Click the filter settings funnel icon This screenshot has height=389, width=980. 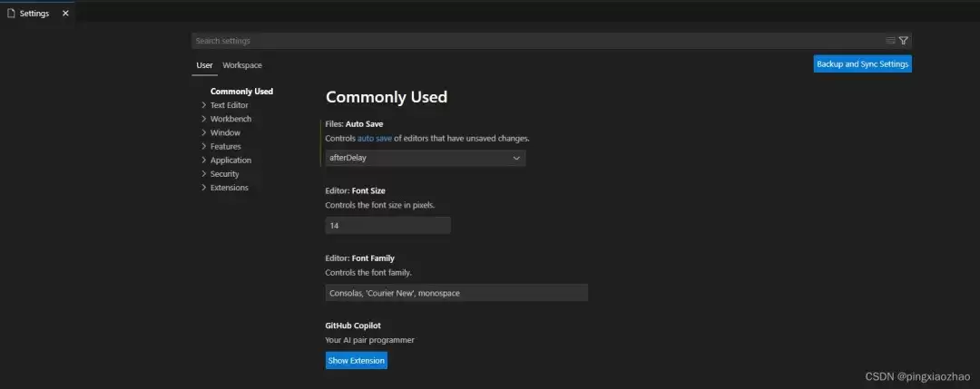click(x=903, y=41)
